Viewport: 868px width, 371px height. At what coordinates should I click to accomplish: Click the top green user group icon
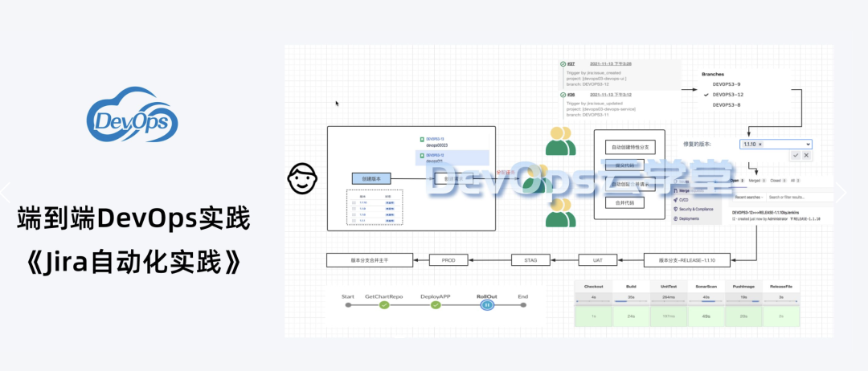click(560, 141)
